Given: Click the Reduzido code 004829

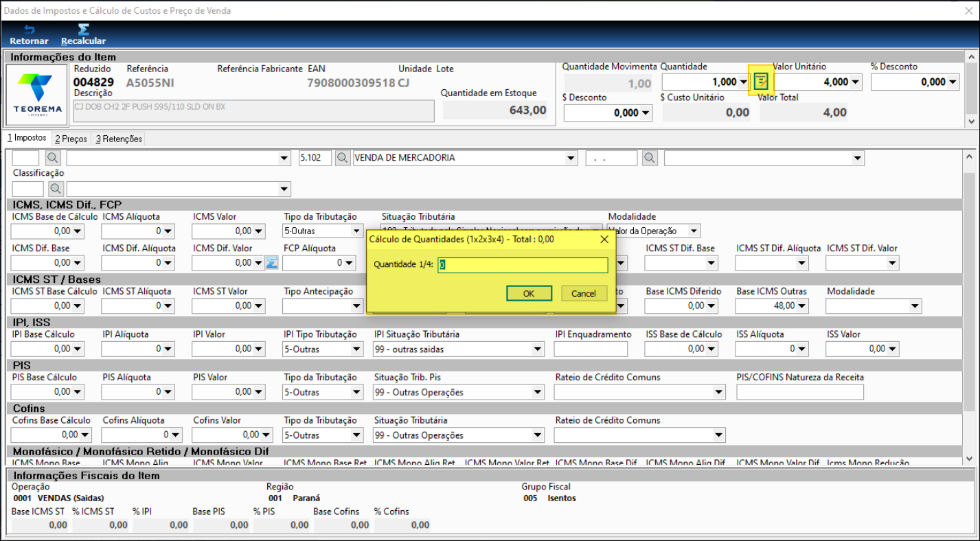Looking at the screenshot, I should click(x=93, y=82).
